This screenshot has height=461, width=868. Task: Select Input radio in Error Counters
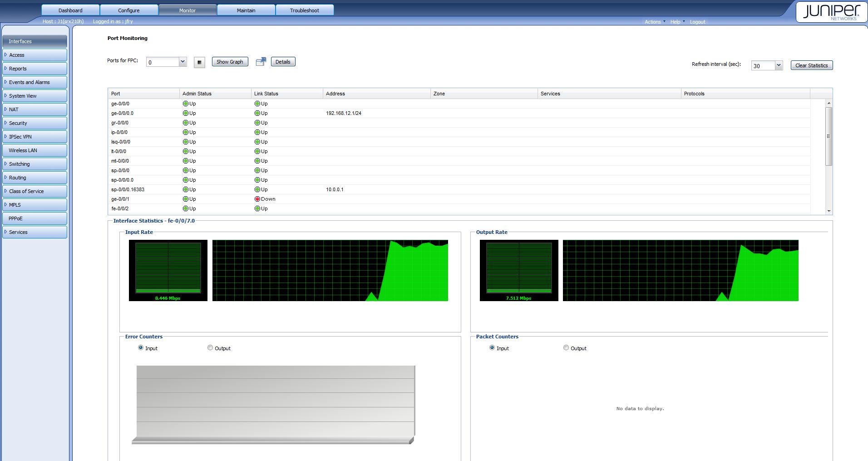coord(141,348)
